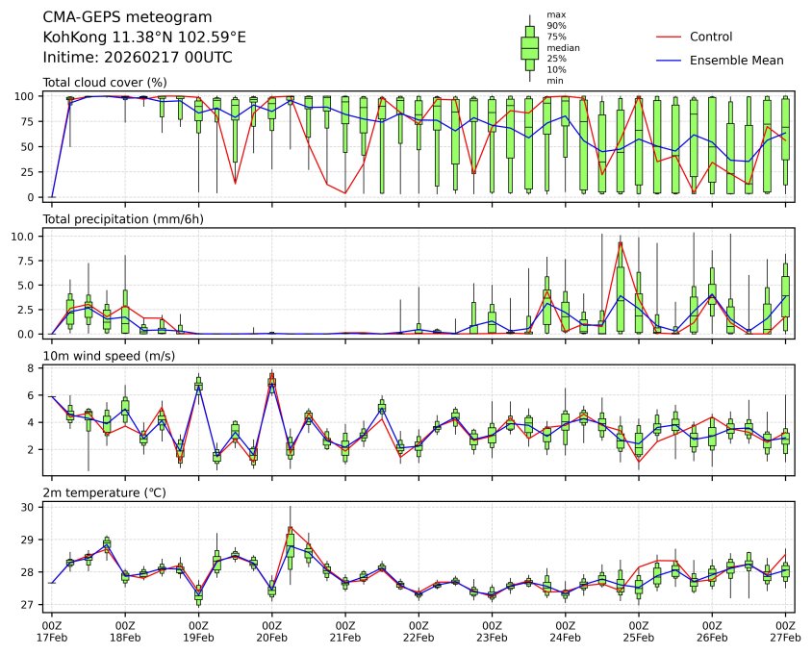812x654 pixels.
Task: Click the 27Feb date label on the x-axis
Action: pos(785,638)
